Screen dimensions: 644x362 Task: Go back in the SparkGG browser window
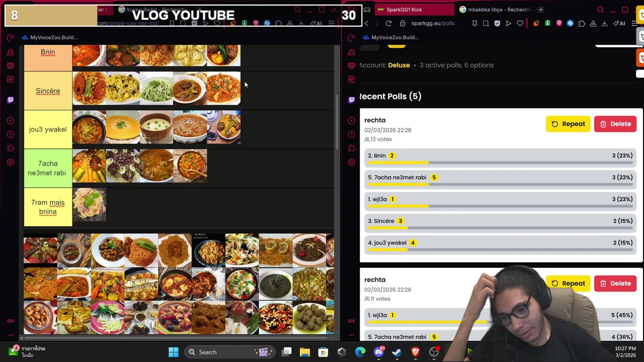point(366,23)
